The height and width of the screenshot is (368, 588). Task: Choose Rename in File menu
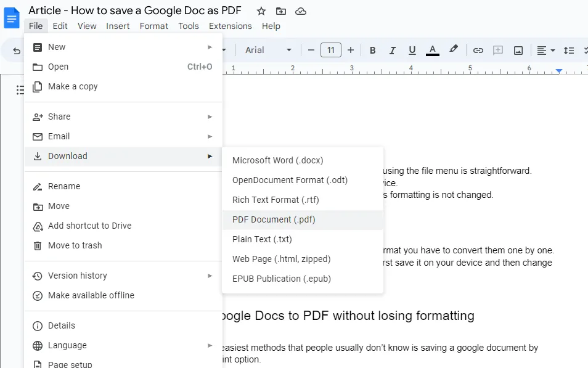123,186
